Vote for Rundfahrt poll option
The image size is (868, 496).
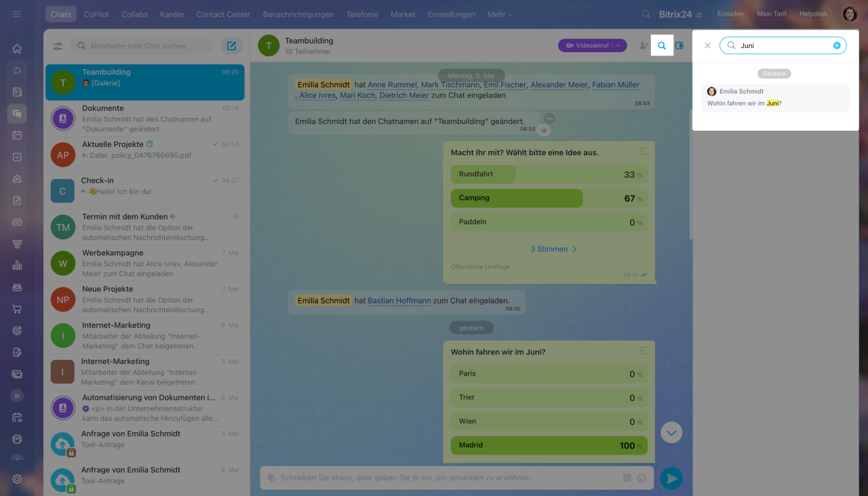(x=549, y=174)
